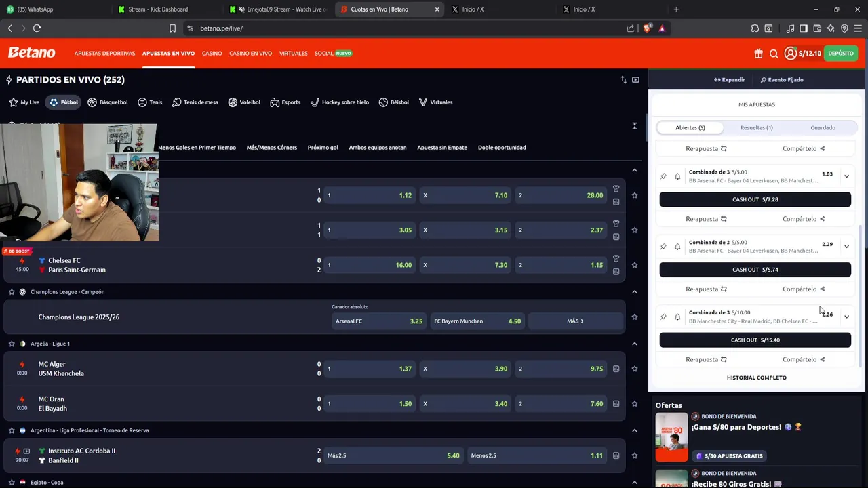
Task: Go back with the browser back arrow
Action: [9, 28]
